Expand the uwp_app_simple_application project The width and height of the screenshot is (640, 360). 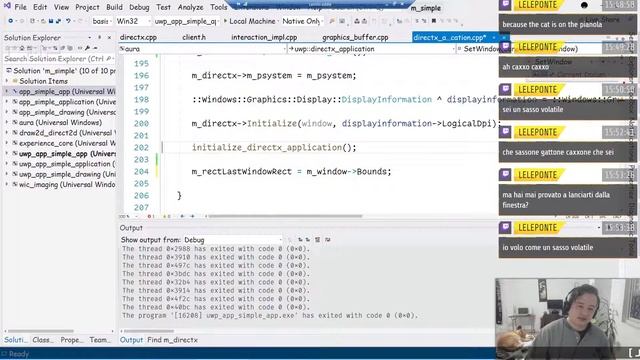[7, 164]
